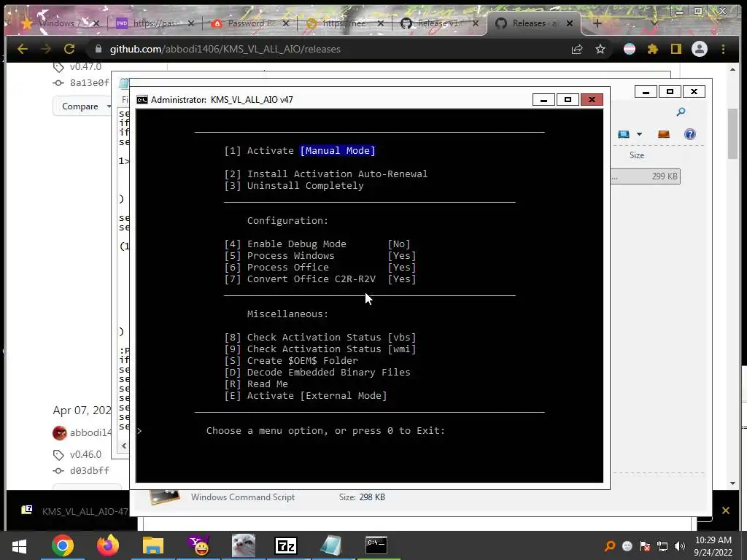The image size is (747, 560).
Task: Select the 299 KB file row
Action: 646,176
